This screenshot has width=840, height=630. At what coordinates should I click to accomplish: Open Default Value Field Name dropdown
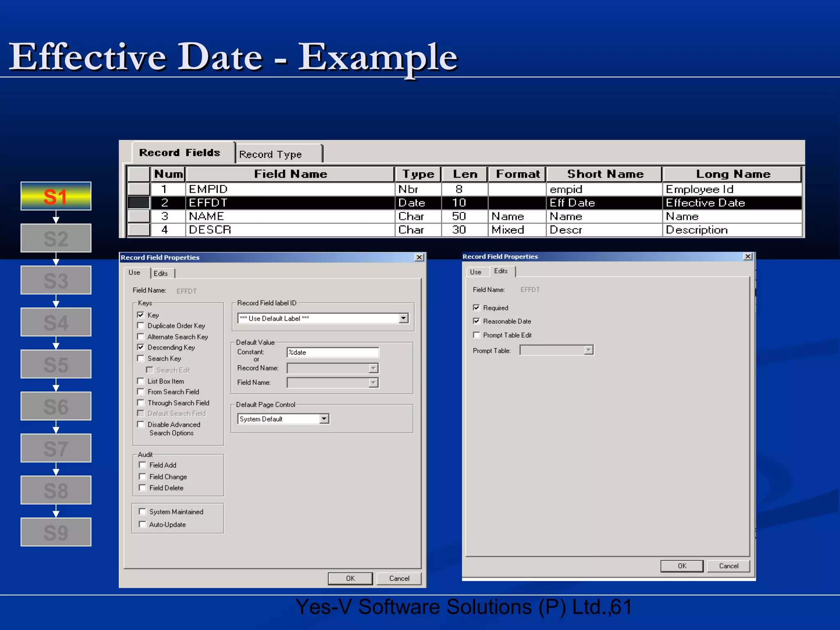pos(373,383)
